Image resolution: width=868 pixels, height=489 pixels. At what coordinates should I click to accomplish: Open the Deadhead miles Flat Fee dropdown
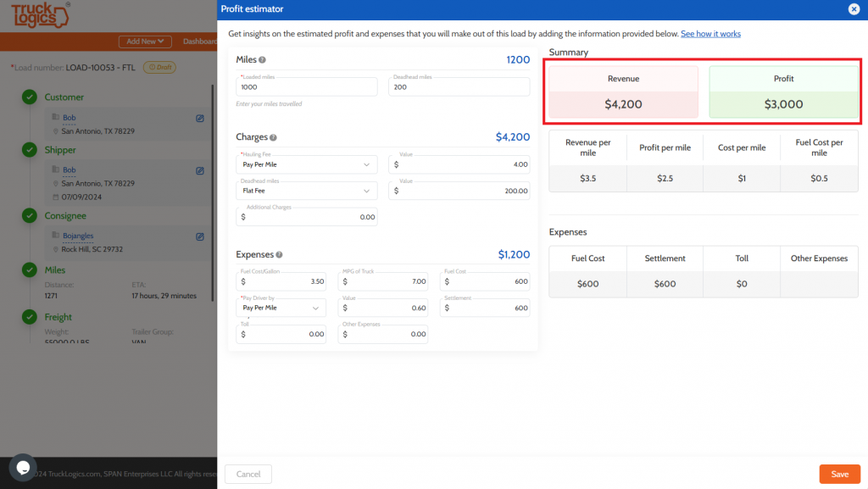pyautogui.click(x=307, y=191)
